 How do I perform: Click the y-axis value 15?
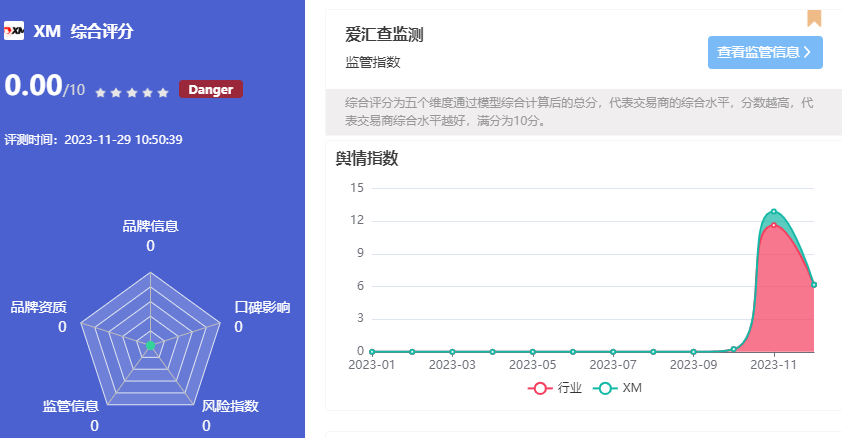[x=357, y=188]
